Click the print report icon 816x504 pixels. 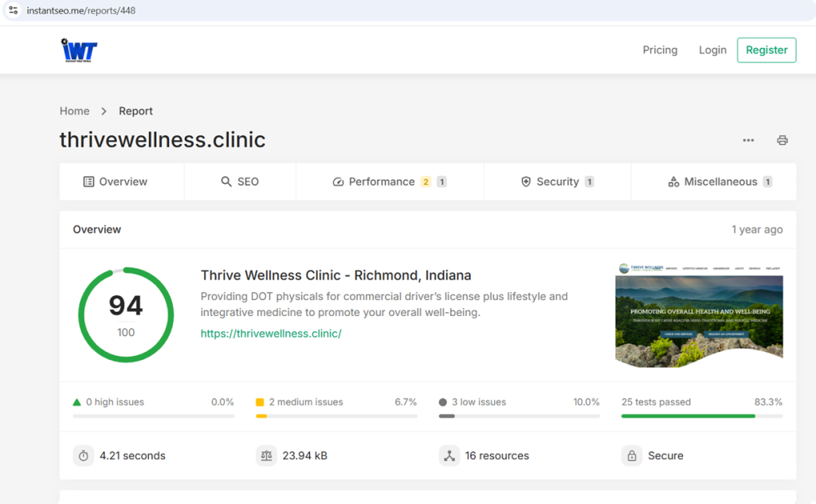tap(783, 140)
